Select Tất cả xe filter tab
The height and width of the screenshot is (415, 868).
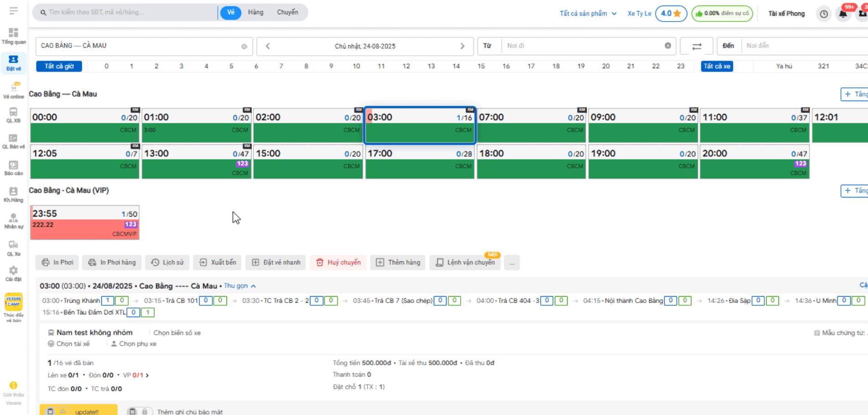coord(717,66)
